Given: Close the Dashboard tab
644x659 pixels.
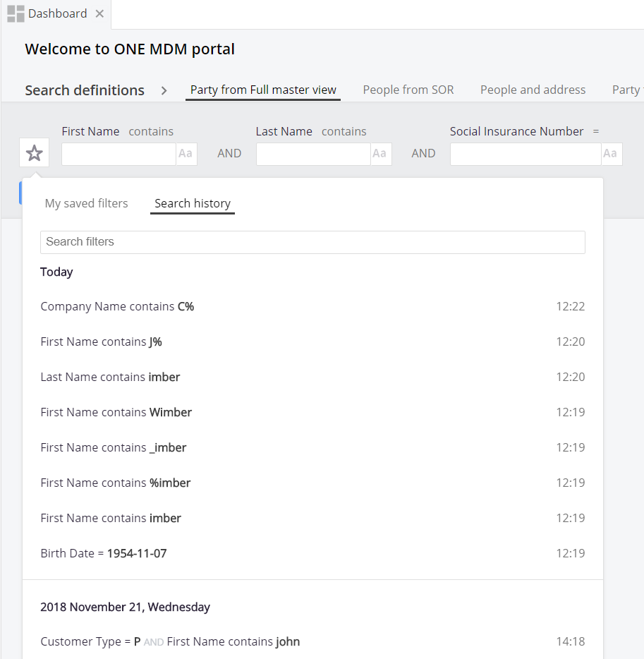Looking at the screenshot, I should [x=99, y=14].
